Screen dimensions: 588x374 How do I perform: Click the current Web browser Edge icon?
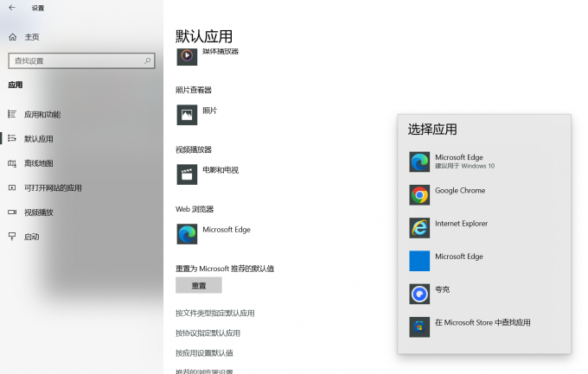tap(187, 234)
